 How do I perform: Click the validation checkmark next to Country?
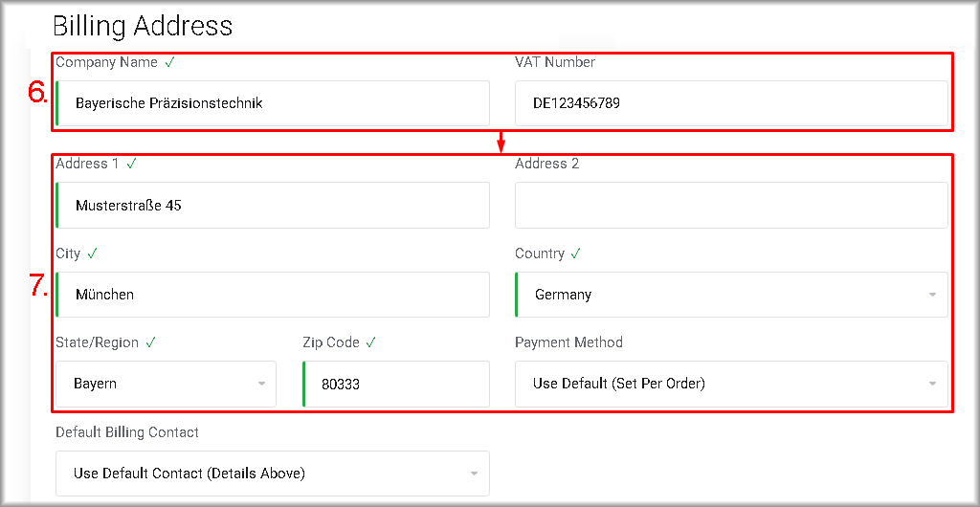(576, 253)
